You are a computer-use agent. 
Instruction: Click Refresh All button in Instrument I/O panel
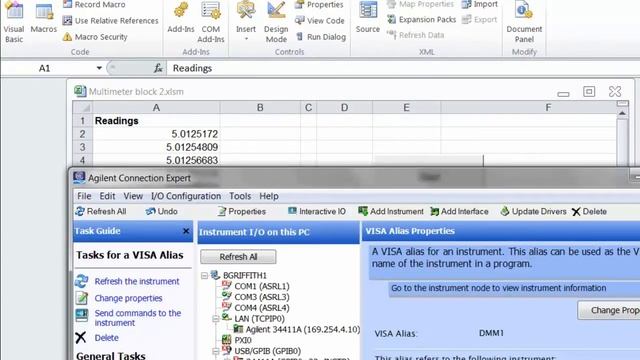point(238,257)
